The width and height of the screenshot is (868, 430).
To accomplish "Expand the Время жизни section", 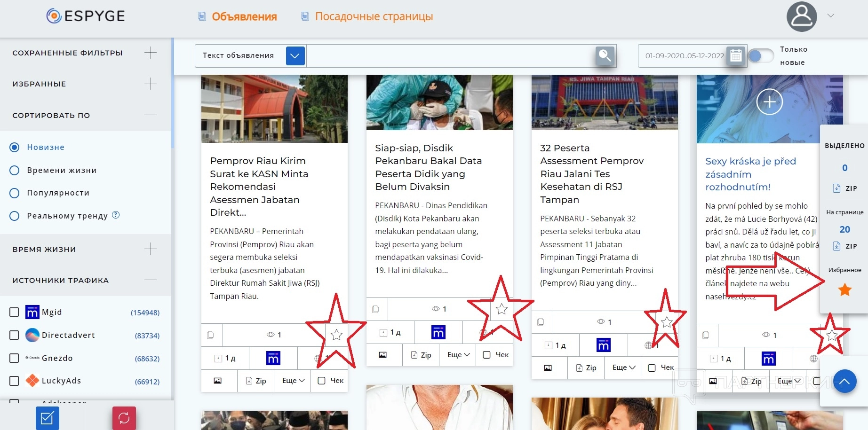I will (x=151, y=249).
